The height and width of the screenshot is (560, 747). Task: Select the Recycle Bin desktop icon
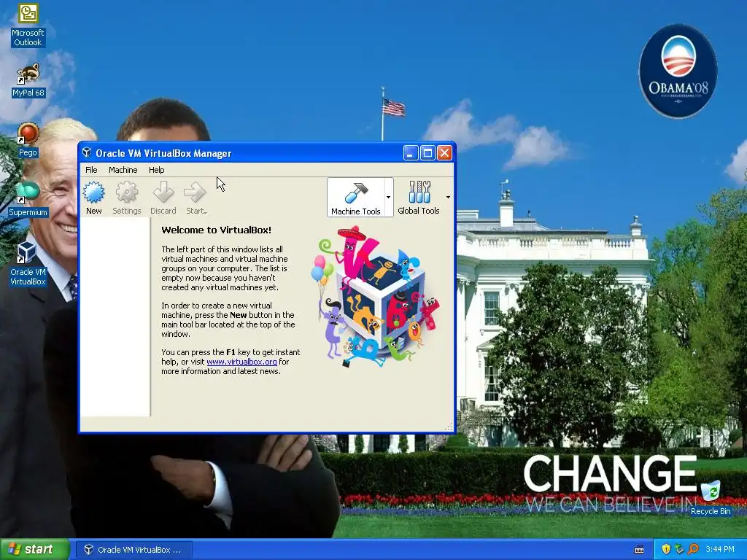click(711, 497)
